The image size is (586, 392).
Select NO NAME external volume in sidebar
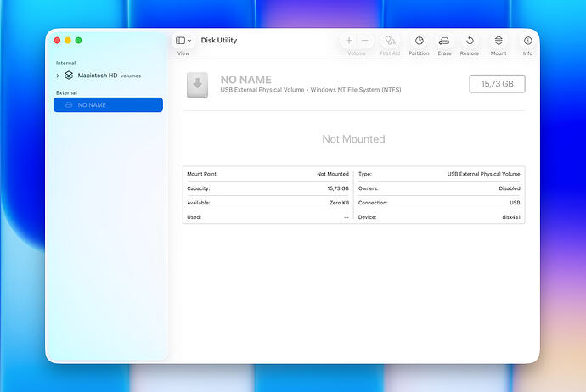(108, 105)
